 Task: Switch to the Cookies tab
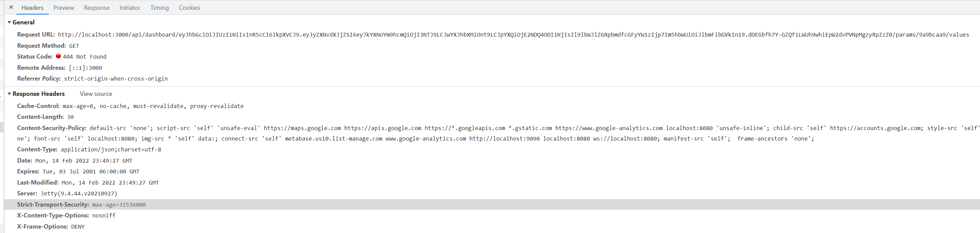[x=189, y=7]
